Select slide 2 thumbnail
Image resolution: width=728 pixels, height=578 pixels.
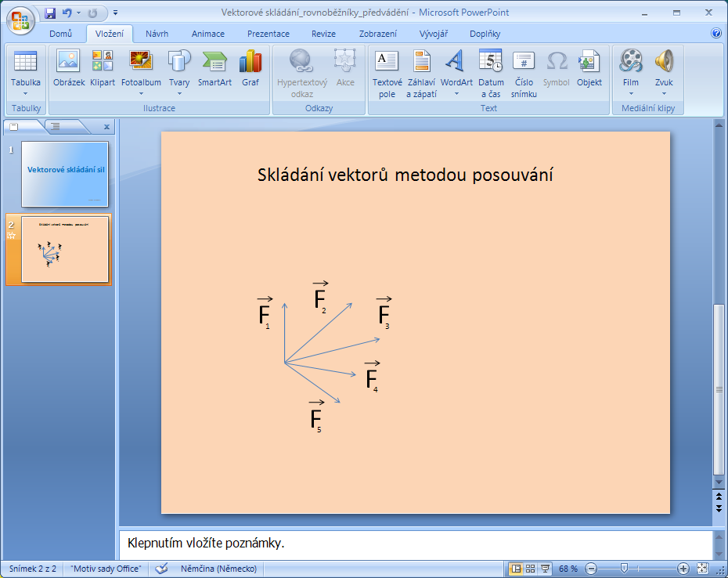[64, 250]
